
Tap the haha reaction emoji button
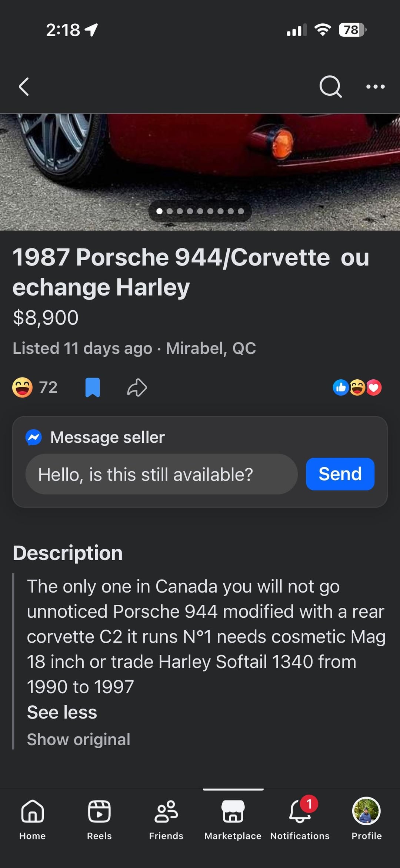[23, 387]
